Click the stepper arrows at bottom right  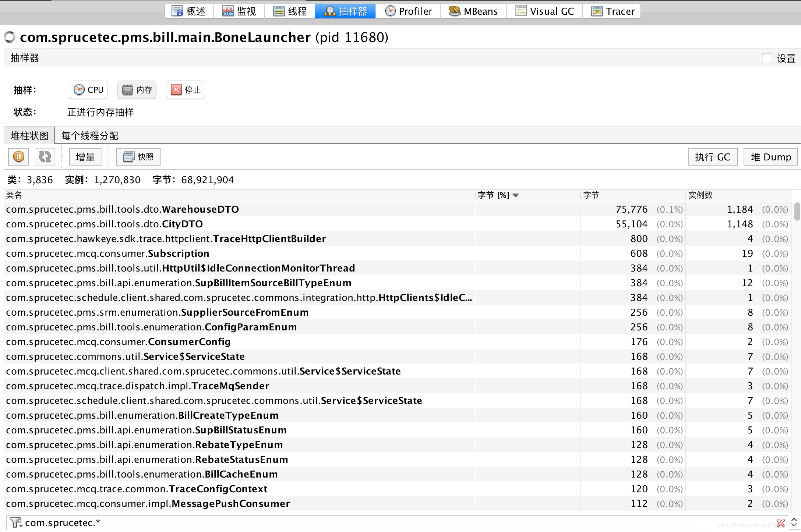point(794,522)
